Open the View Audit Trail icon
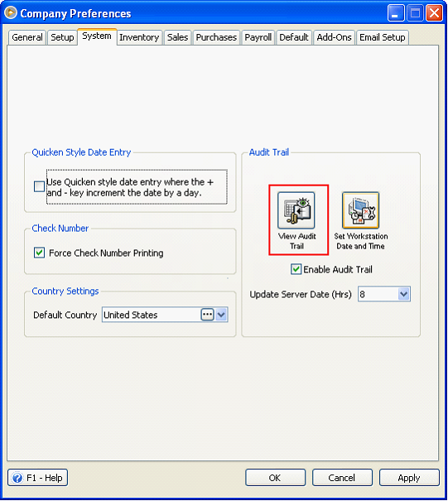Image resolution: width=448 pixels, height=501 pixels. tap(296, 210)
